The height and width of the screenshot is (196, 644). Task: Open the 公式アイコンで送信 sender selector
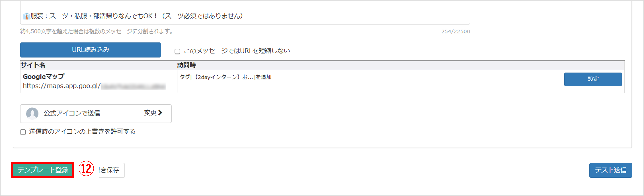tap(96, 114)
